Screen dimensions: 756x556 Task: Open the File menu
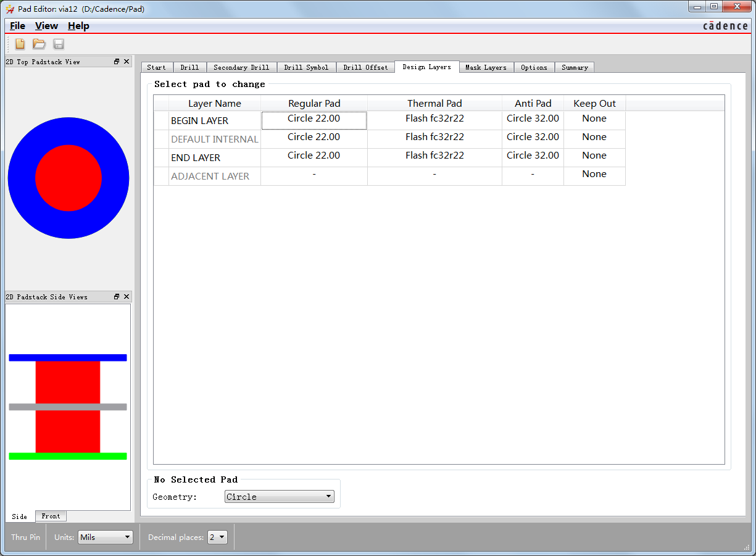(17, 26)
